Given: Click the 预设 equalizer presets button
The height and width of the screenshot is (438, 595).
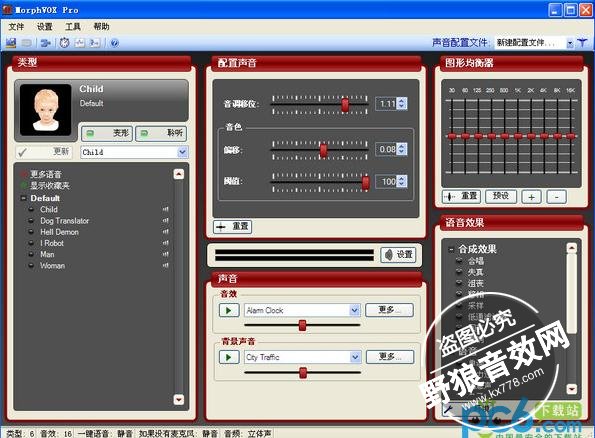Looking at the screenshot, I should [501, 196].
